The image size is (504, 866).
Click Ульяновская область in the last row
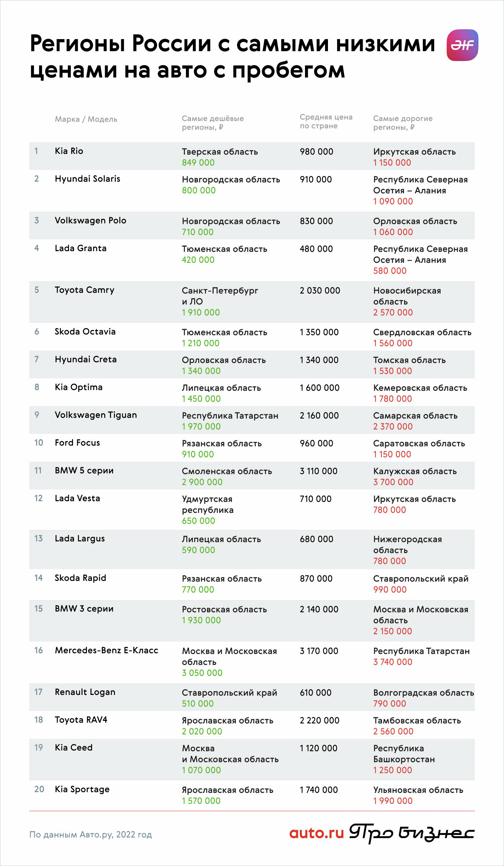(x=418, y=790)
